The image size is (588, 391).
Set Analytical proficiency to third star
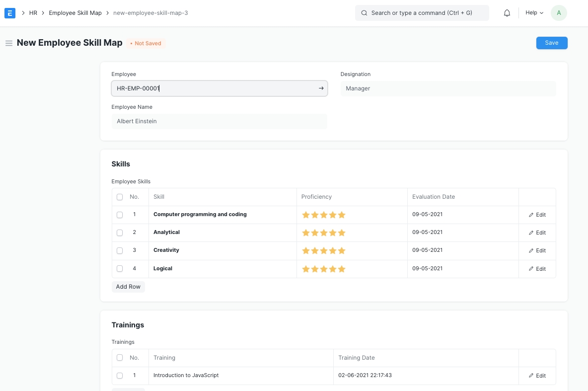[324, 233]
